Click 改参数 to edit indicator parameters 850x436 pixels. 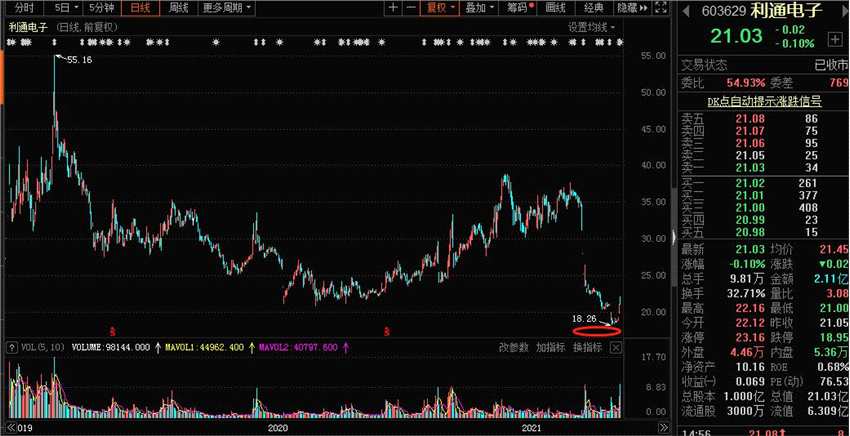[x=513, y=348]
